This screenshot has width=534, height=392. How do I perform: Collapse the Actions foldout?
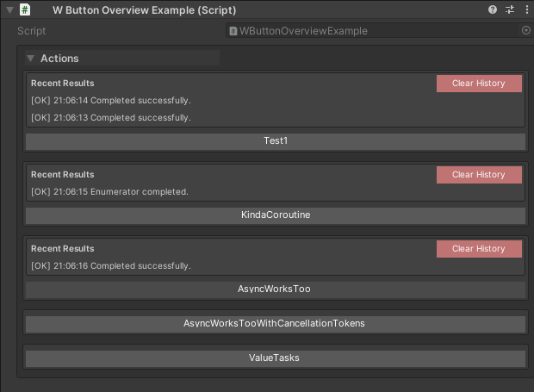click(x=31, y=59)
